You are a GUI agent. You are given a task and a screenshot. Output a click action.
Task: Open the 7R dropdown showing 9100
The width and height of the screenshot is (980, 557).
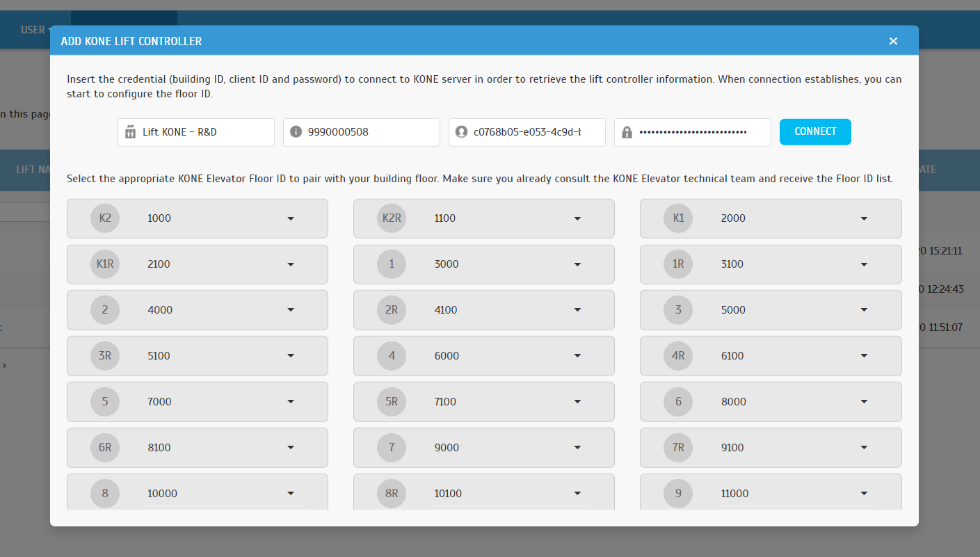794,448
